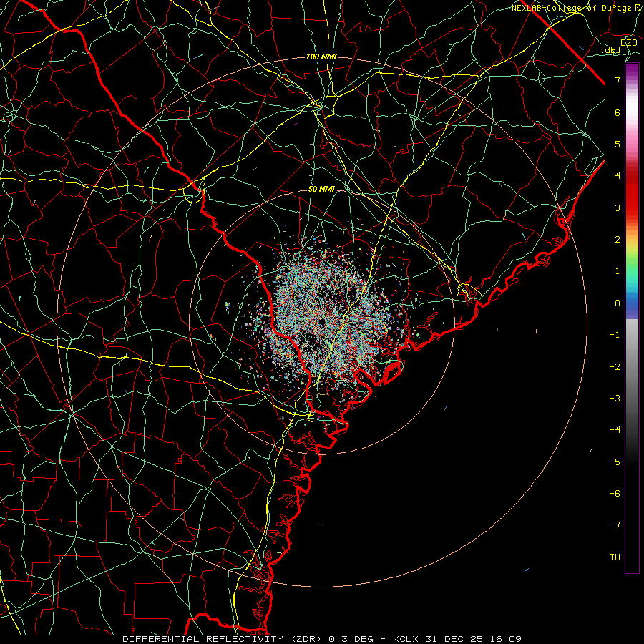
Task: Click the "16:09" time text
Action: tap(507, 639)
